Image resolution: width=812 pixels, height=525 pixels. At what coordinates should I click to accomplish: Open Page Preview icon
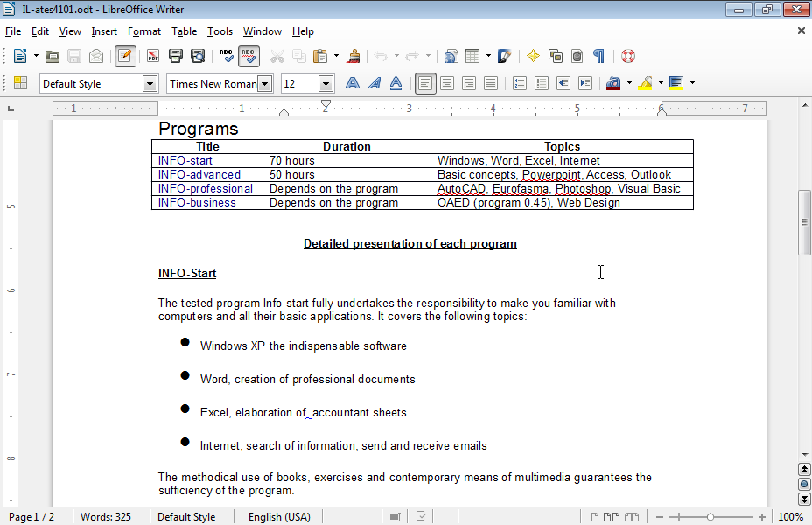click(198, 56)
